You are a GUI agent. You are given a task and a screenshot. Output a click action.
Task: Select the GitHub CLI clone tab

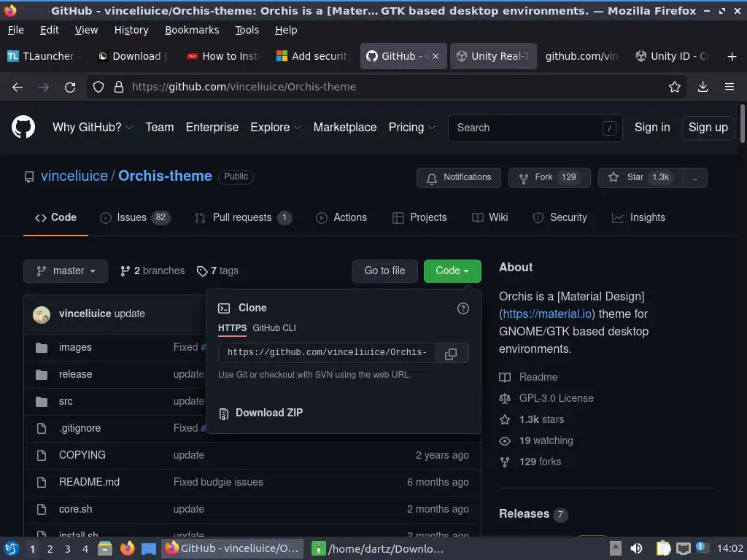pyautogui.click(x=274, y=328)
